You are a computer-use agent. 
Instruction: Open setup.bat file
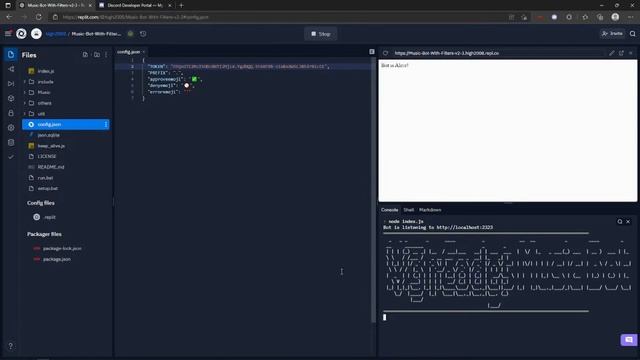[x=47, y=189]
